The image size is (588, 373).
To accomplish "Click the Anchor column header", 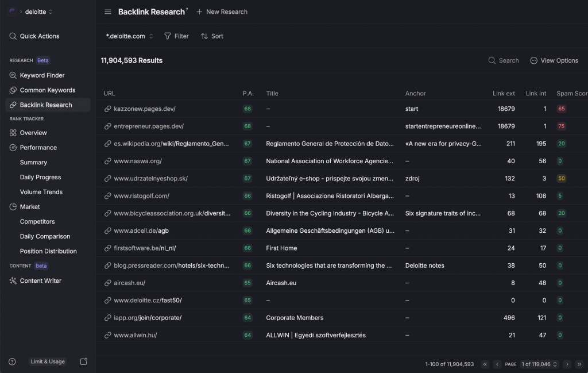I will coord(416,94).
